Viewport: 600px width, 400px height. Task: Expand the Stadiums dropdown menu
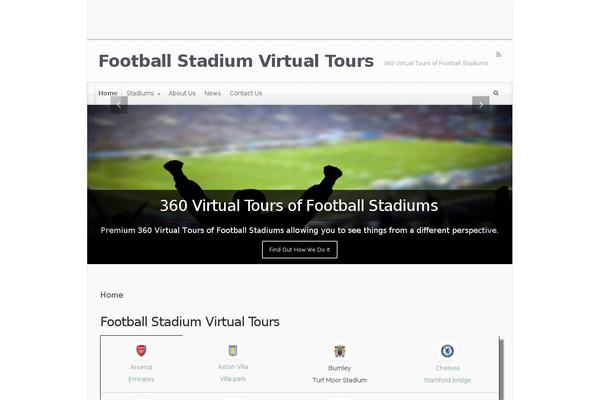click(x=143, y=93)
